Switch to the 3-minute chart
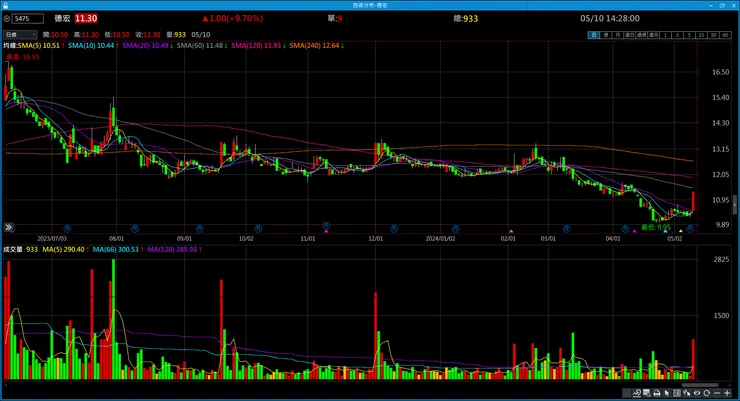This screenshot has width=740, height=401. tap(677, 35)
